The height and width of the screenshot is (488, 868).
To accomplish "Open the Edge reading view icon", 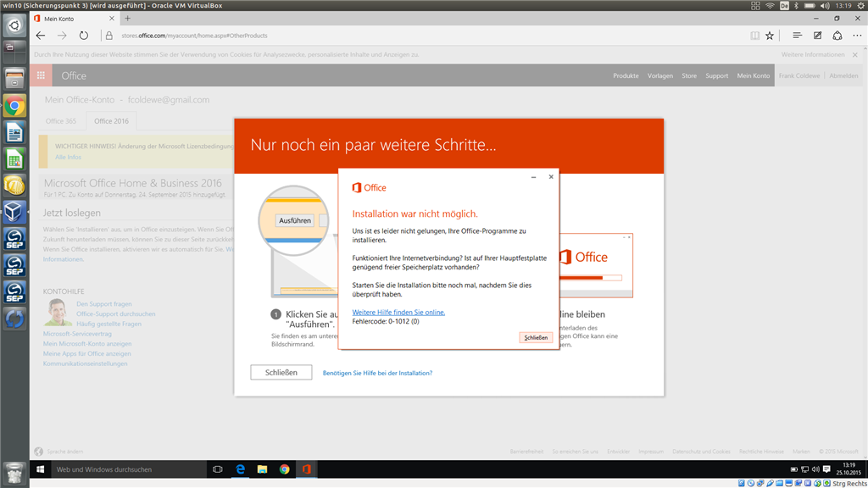I will tap(754, 36).
